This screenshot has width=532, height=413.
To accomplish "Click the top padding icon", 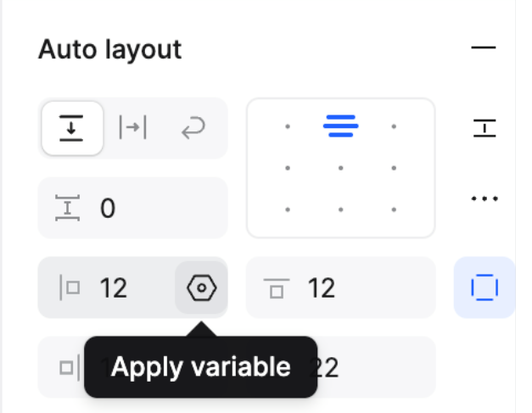I will tap(277, 289).
